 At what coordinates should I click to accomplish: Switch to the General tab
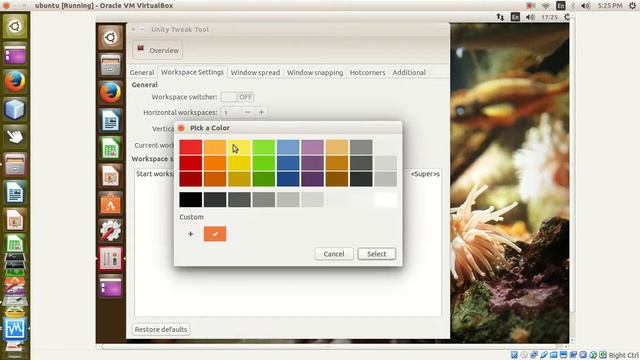coord(142,73)
